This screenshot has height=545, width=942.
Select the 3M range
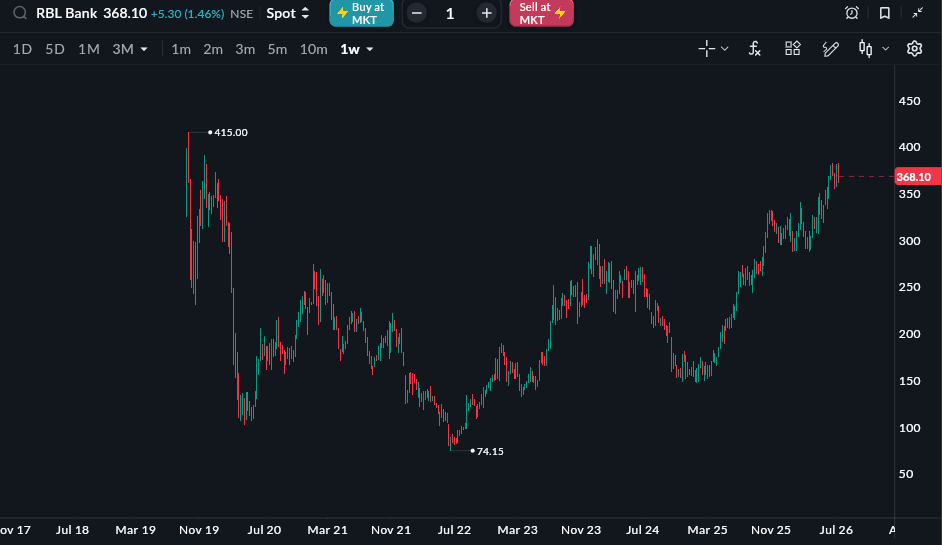click(123, 49)
